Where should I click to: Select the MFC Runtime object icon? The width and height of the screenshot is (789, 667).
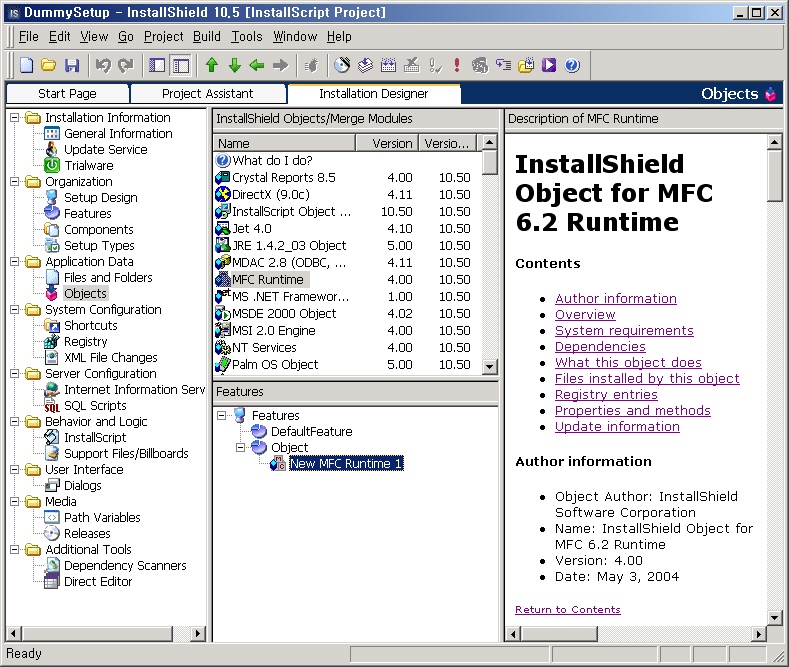[x=222, y=280]
